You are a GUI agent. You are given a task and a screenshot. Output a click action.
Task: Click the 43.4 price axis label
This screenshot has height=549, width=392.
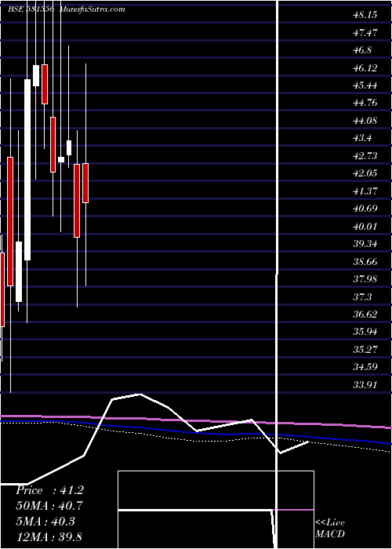point(362,138)
